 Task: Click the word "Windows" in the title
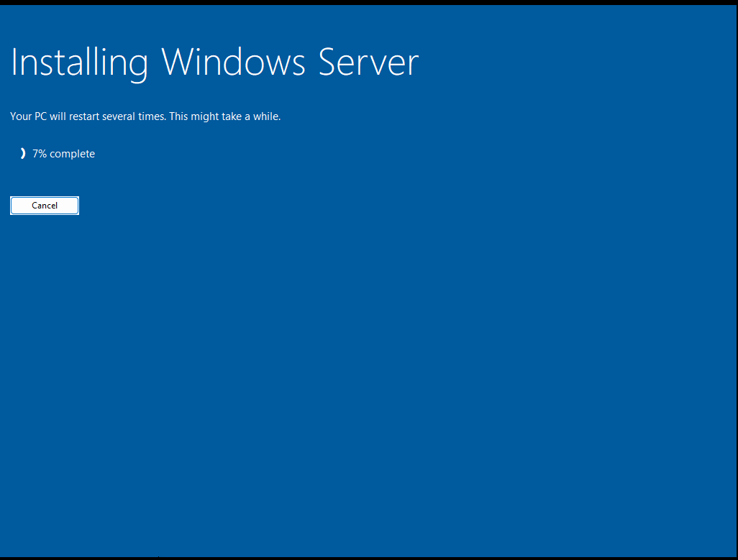(234, 62)
